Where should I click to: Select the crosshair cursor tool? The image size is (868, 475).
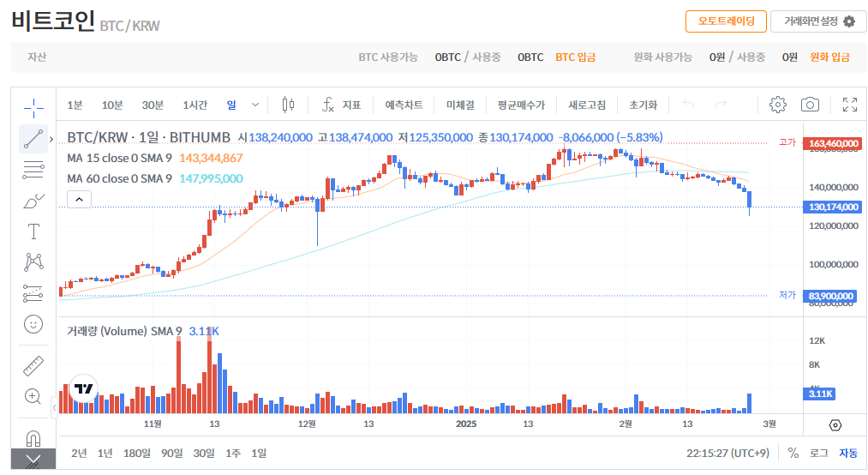click(x=33, y=108)
